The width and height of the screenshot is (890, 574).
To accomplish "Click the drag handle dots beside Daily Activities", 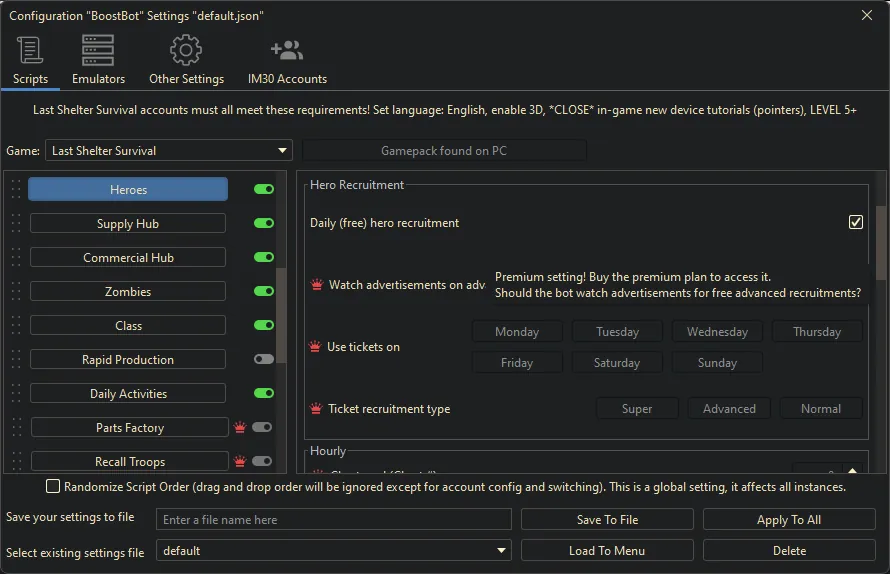I will 16,393.
